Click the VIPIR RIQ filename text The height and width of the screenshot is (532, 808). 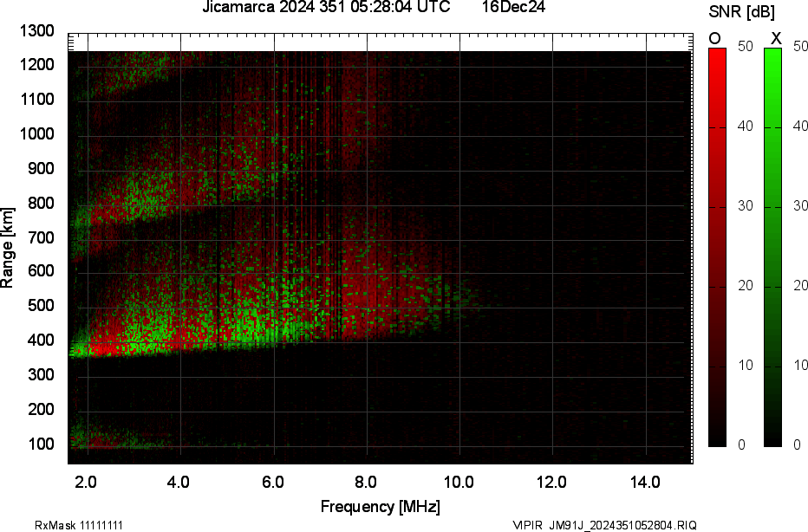click(604, 525)
